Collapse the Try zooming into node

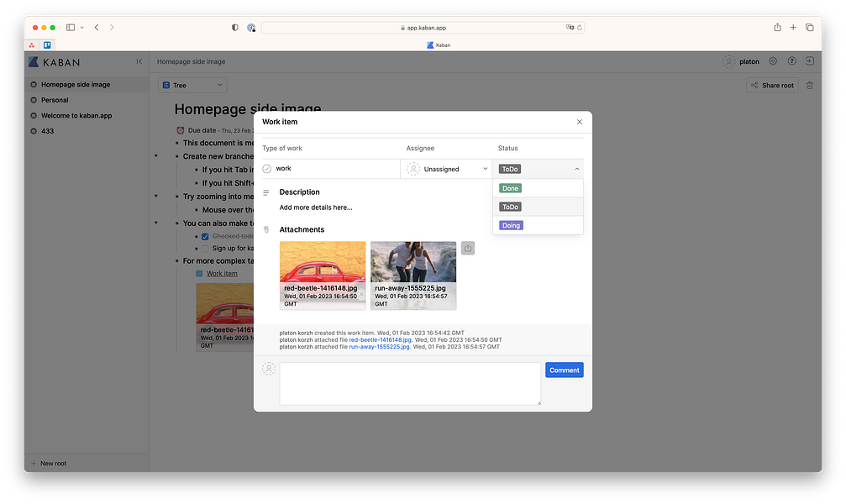pos(156,196)
